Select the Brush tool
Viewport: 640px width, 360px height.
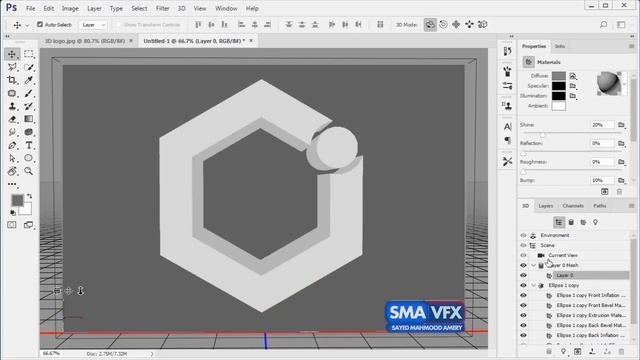pos(29,93)
